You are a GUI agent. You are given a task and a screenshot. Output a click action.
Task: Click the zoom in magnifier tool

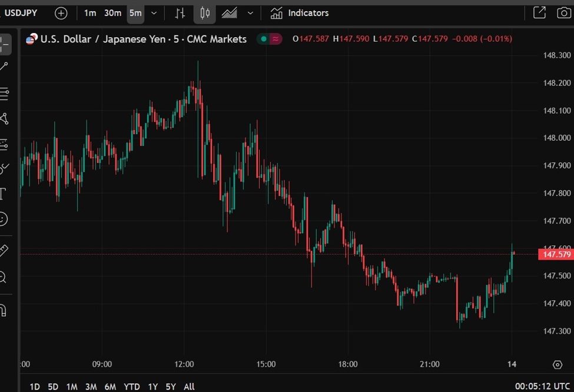coord(3,277)
